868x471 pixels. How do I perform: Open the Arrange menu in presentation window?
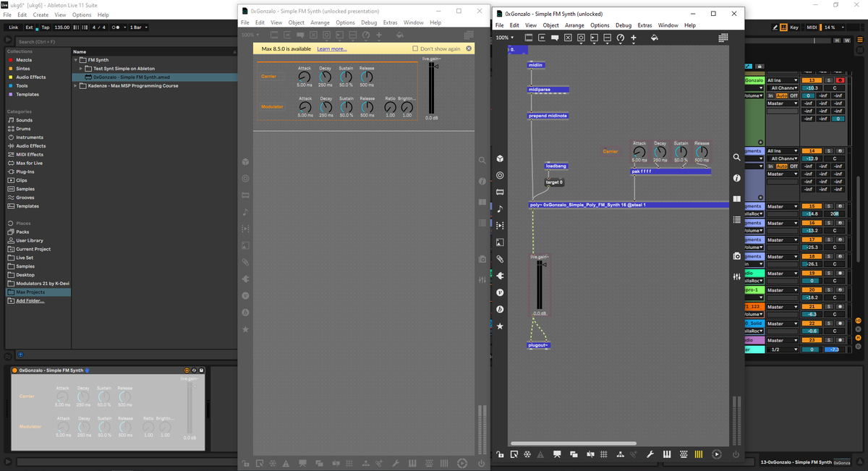320,22
